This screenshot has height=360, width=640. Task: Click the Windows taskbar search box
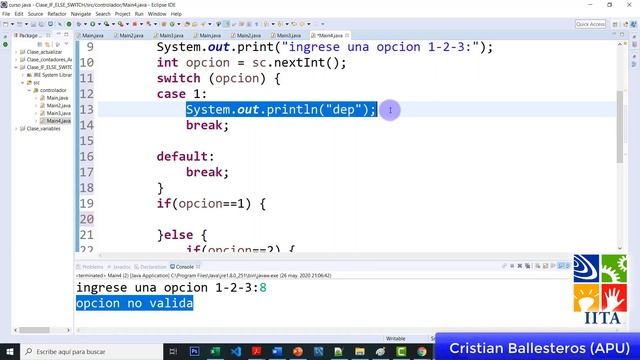tap(91, 351)
